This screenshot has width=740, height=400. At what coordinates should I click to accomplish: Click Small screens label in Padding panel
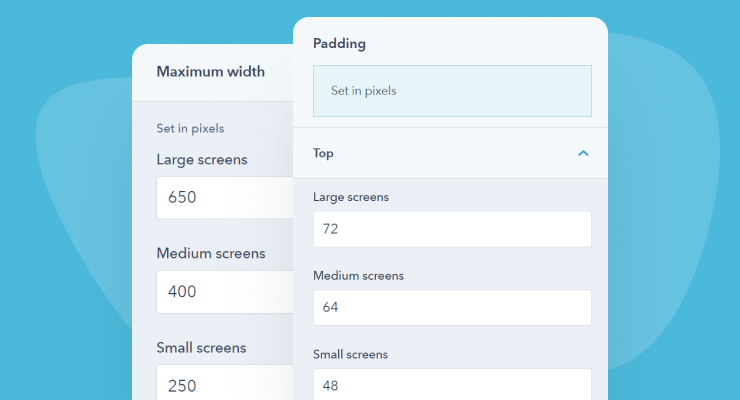tap(350, 354)
